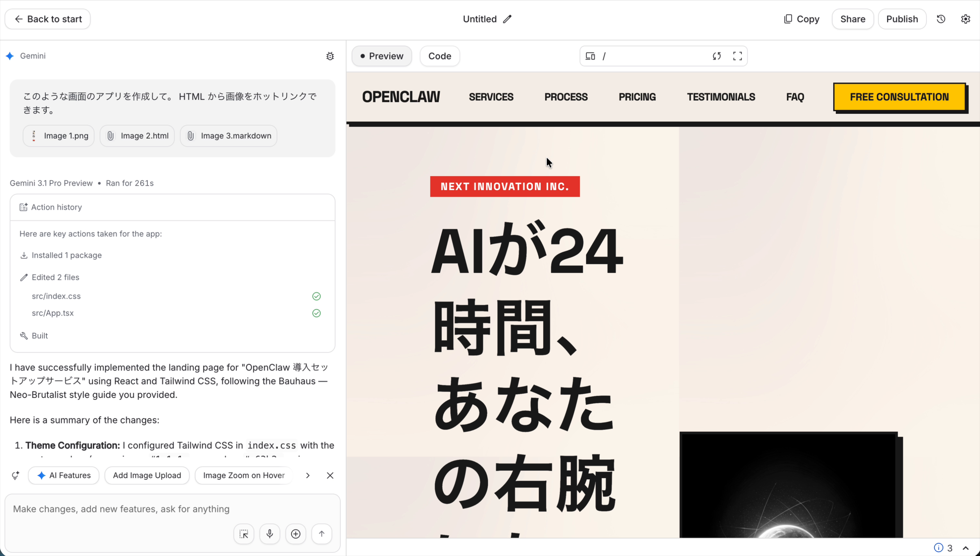Open version history with the clock icon
980x556 pixels.
tap(941, 19)
